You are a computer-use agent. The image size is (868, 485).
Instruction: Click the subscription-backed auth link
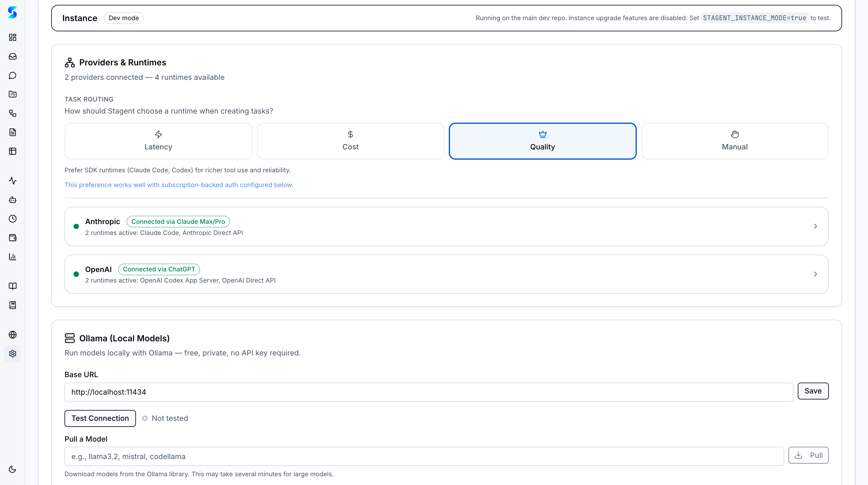179,185
